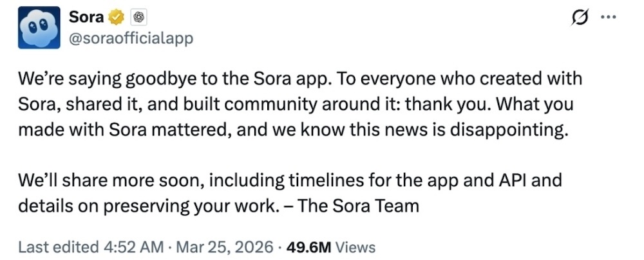Click the phrase 'thank you' in post

pos(446,105)
